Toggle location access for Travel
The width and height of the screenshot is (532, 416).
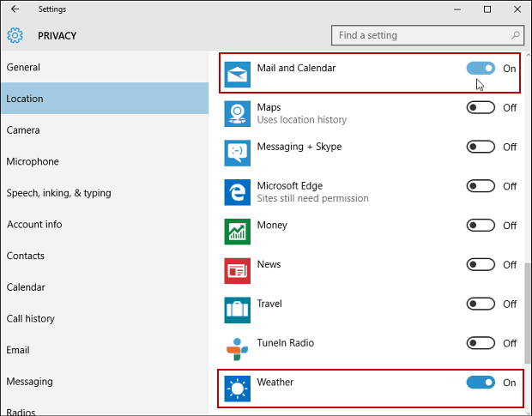(481, 304)
